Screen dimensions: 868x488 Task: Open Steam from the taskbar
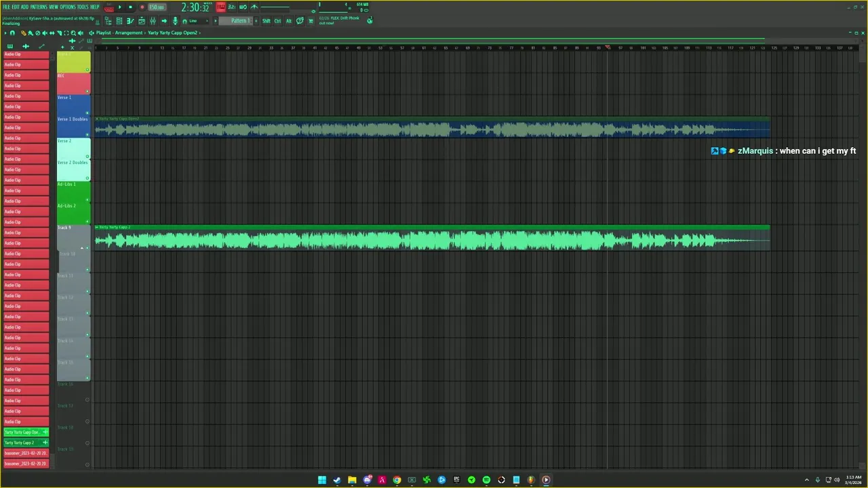[337, 480]
